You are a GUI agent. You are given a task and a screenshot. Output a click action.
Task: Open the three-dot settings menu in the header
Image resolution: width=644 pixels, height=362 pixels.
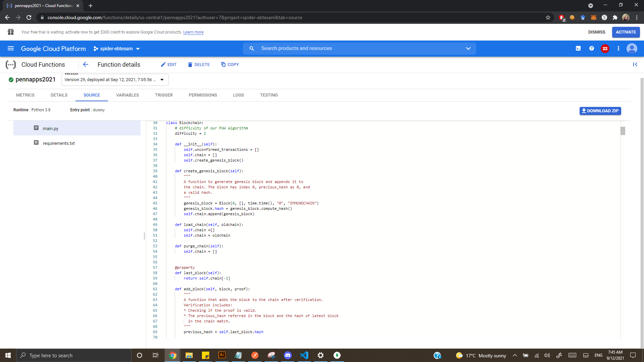point(619,49)
